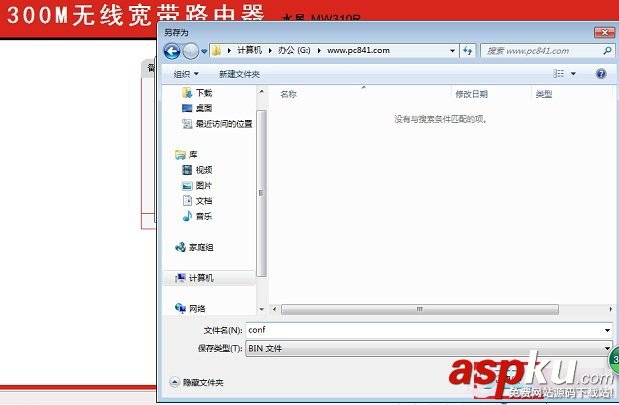This screenshot has height=405, width=619.
Task: Click navigation pane scrollbar down arrow
Action: point(261,309)
